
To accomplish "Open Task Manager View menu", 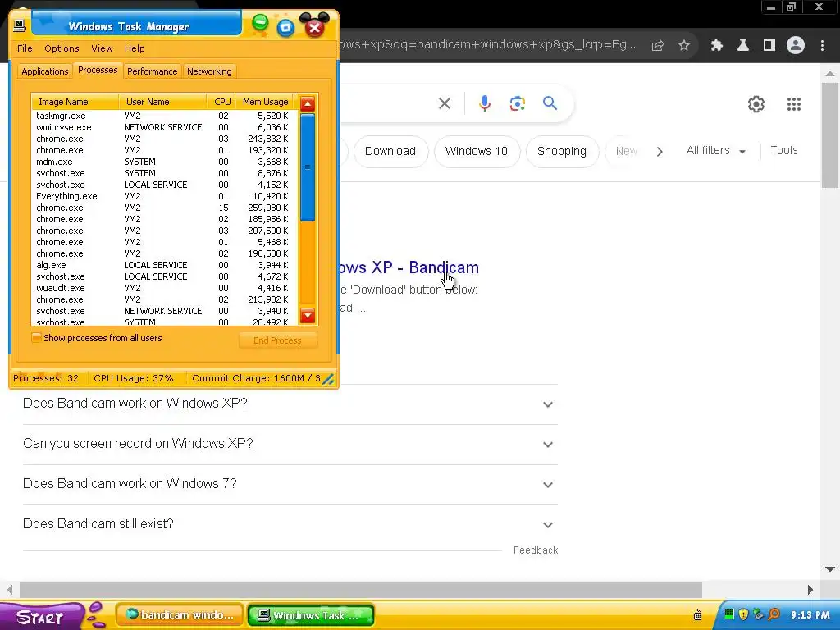I will [x=102, y=48].
